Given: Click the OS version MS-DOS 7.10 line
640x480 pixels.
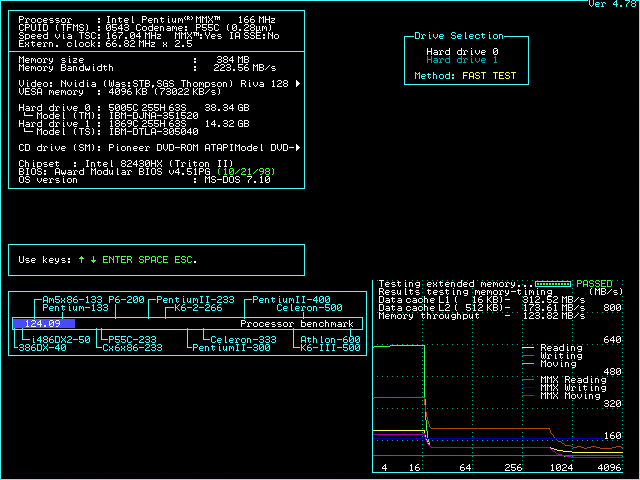Looking at the screenshot, I should (144, 180).
